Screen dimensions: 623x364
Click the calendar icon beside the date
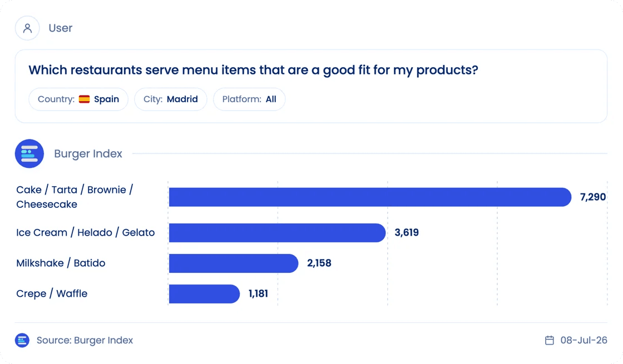point(550,340)
